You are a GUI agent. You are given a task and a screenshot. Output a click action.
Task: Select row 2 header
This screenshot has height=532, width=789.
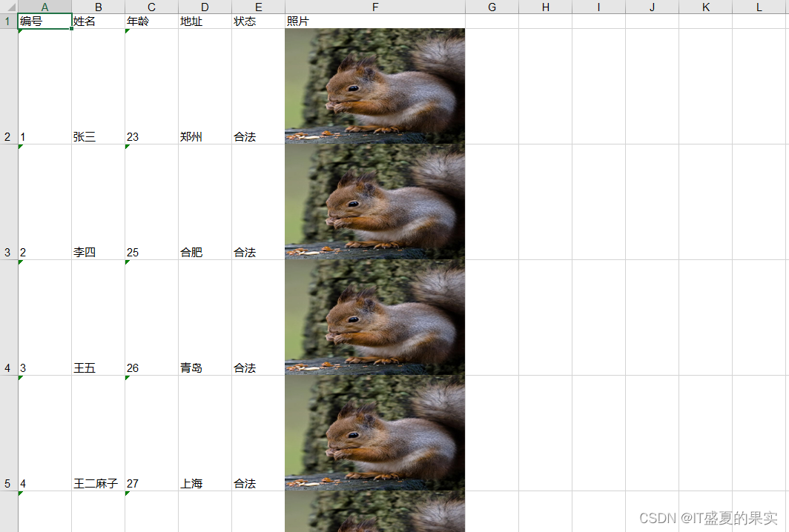[x=9, y=87]
